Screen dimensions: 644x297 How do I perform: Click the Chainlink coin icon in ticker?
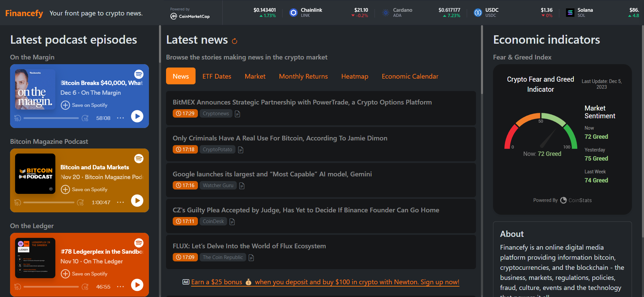pos(293,13)
